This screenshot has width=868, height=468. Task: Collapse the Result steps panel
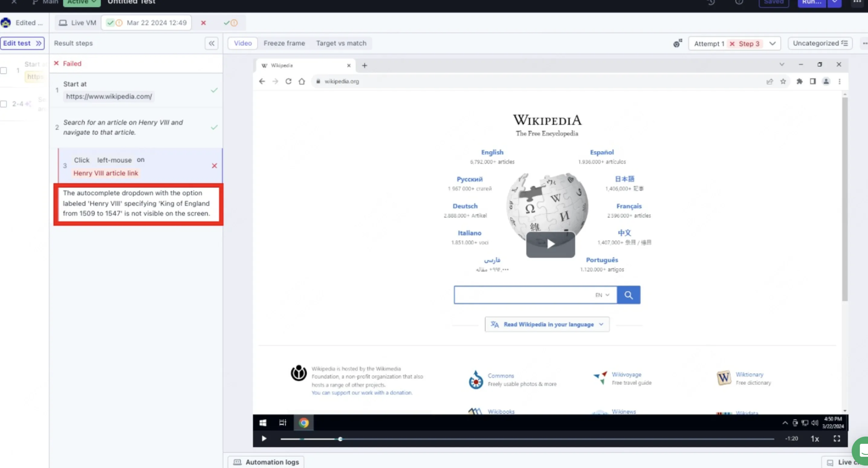pos(211,43)
